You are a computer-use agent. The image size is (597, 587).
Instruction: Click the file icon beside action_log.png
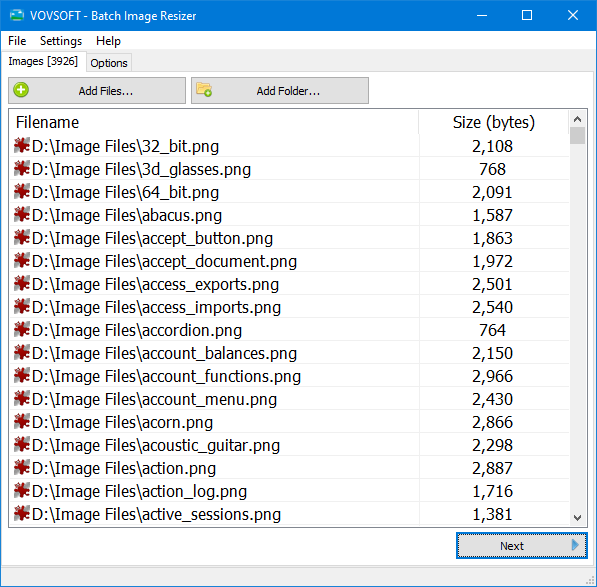[x=22, y=490]
